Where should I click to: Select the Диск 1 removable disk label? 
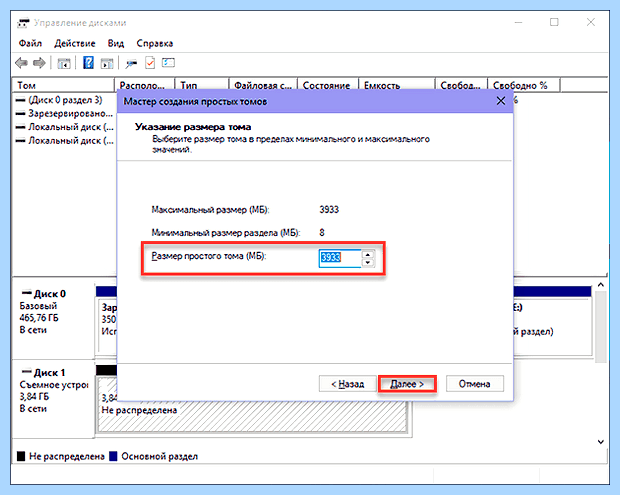49,372
